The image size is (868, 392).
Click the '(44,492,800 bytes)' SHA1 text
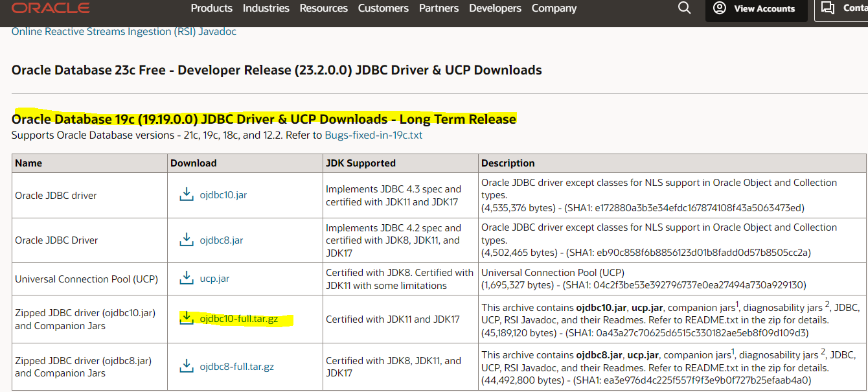coord(646,380)
